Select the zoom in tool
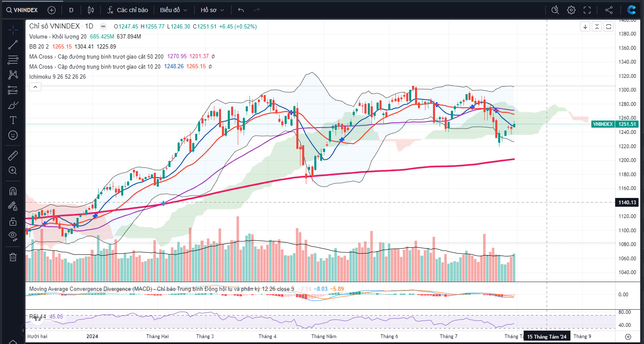This screenshot has width=644, height=344. click(x=13, y=171)
